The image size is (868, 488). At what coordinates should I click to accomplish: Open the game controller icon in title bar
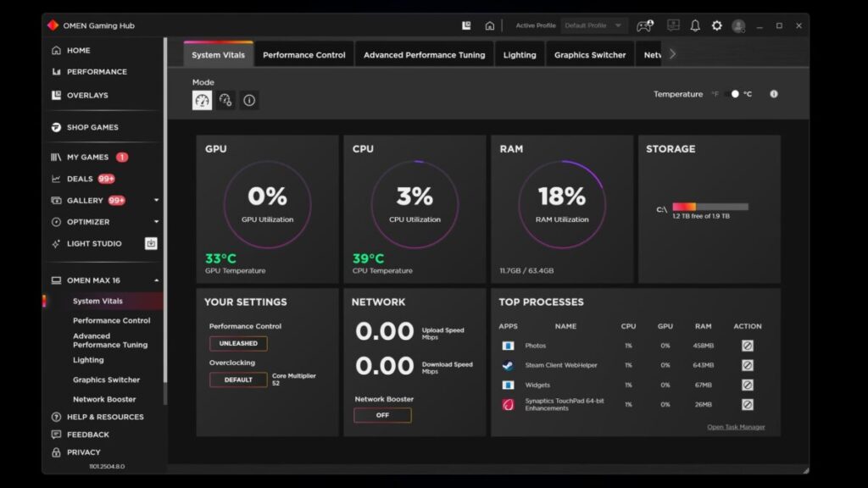645,25
